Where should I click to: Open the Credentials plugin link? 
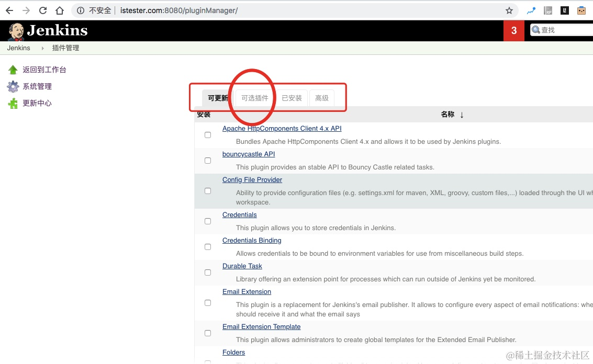[x=239, y=215]
